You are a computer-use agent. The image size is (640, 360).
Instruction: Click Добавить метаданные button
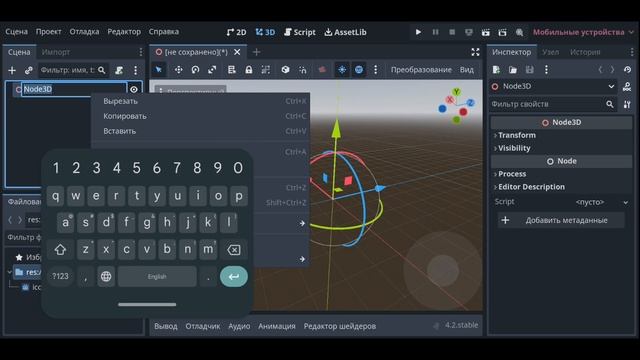(561, 220)
